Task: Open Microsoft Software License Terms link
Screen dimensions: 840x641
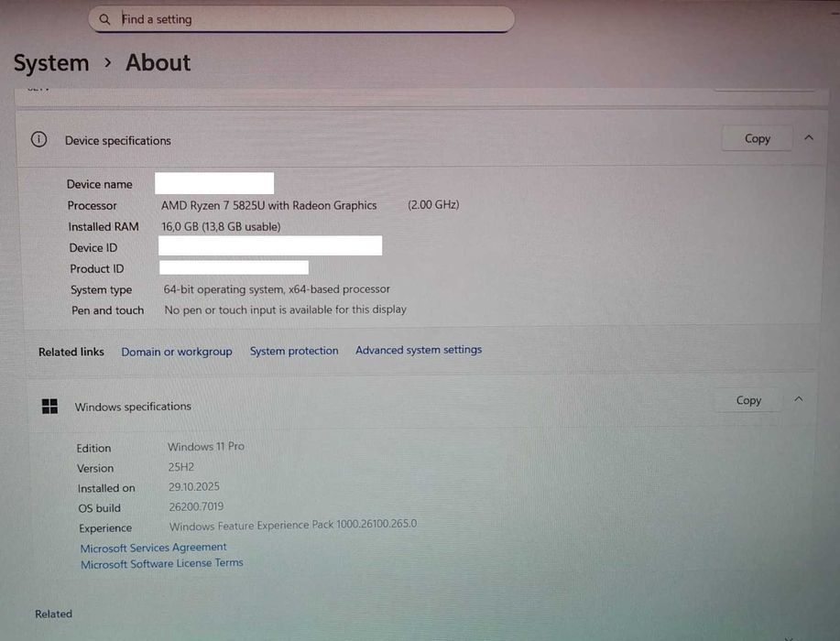Action: pyautogui.click(x=162, y=563)
